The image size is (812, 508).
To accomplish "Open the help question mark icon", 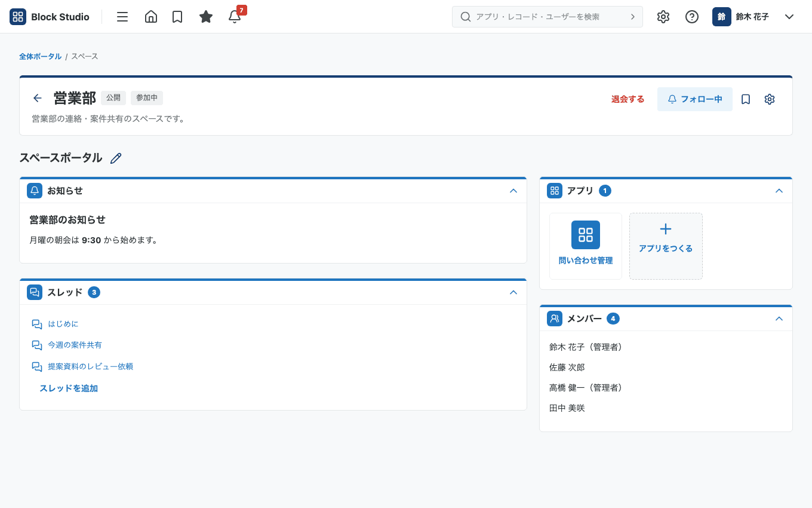I will 692,17.
